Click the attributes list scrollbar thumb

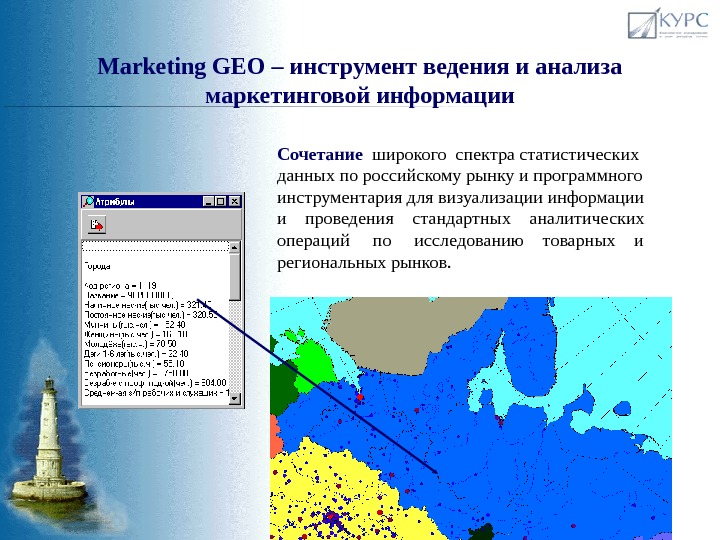tap(235, 277)
